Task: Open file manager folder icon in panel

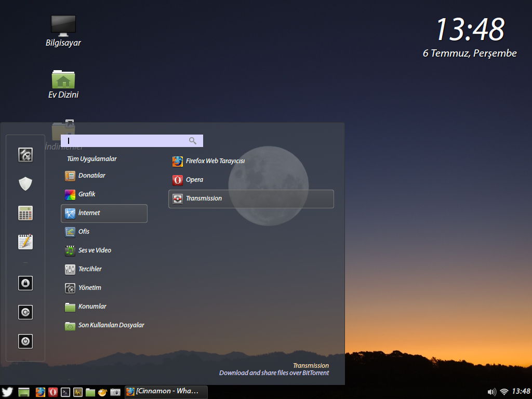Action: point(90,392)
